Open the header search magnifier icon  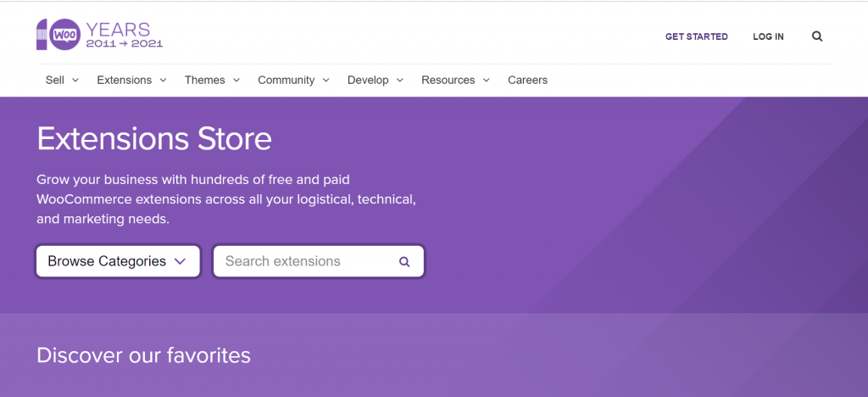(817, 36)
